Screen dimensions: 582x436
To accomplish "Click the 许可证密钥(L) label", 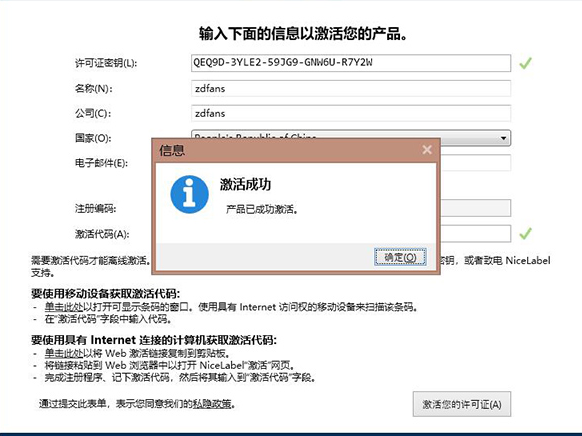I will 106,63.
